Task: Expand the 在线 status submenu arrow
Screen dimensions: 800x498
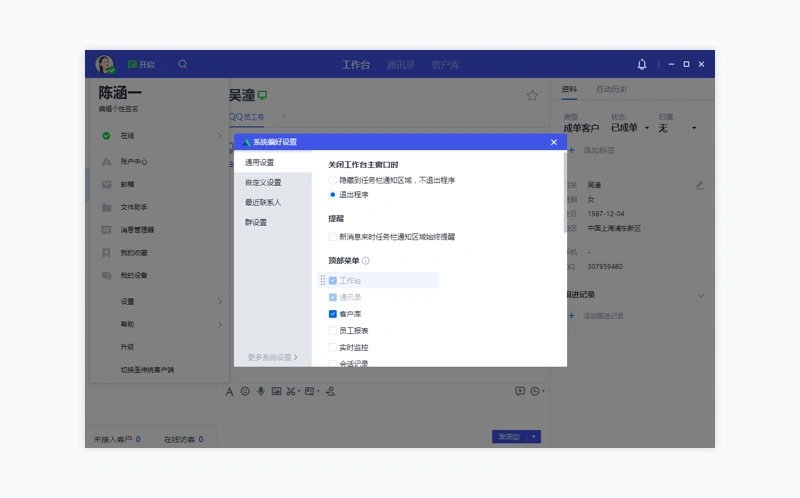Action: click(x=220, y=136)
